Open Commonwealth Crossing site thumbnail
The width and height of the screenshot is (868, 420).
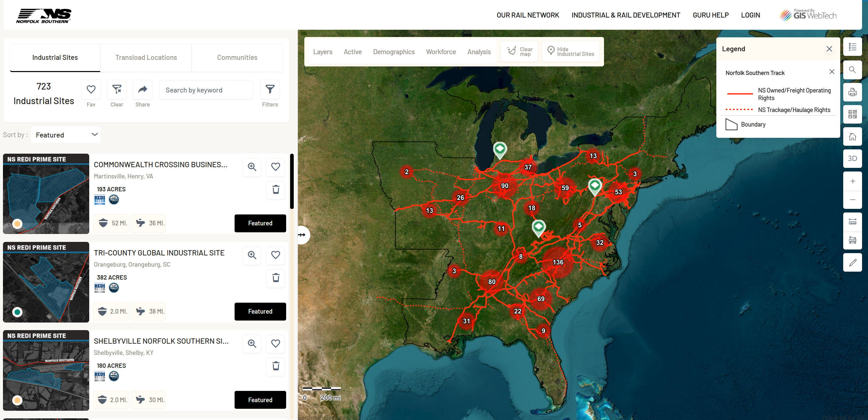tap(46, 194)
